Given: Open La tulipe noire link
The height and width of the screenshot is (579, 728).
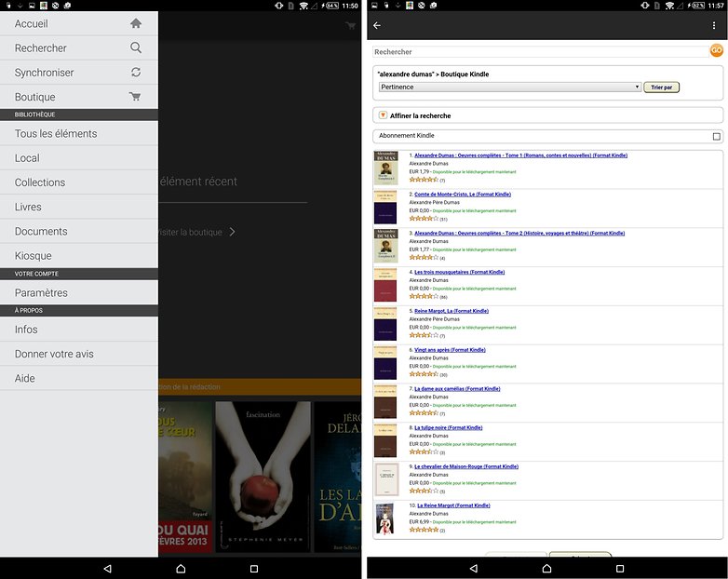Looking at the screenshot, I should coord(449,427).
